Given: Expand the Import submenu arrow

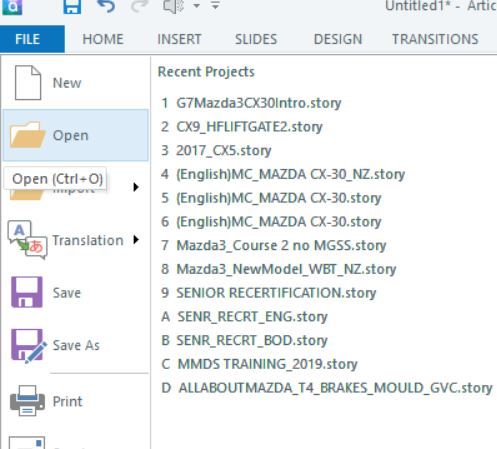Looking at the screenshot, I should [x=136, y=187].
